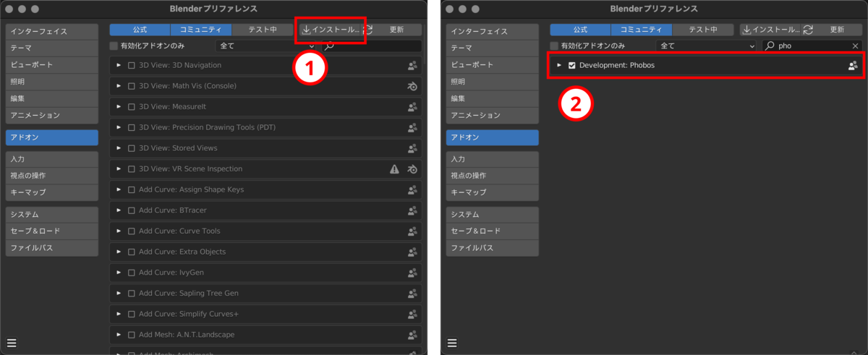
Task: Enable the Math Vis (Console) add-on checkbox
Action: point(132,86)
